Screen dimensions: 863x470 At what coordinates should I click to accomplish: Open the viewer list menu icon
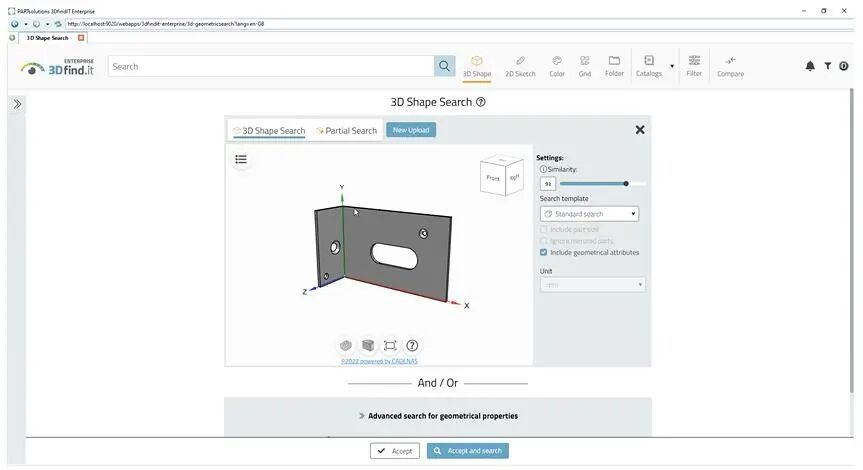tap(241, 160)
